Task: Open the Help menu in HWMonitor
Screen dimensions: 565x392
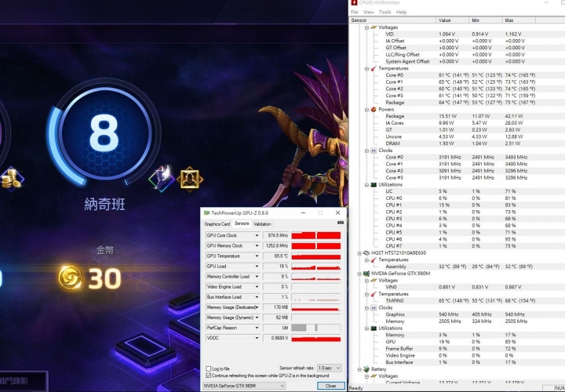Action: tap(401, 12)
